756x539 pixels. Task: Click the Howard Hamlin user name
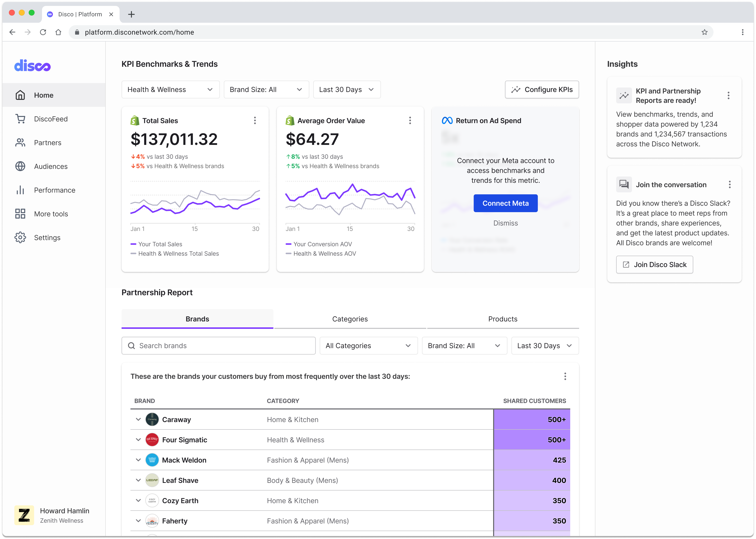pos(65,511)
